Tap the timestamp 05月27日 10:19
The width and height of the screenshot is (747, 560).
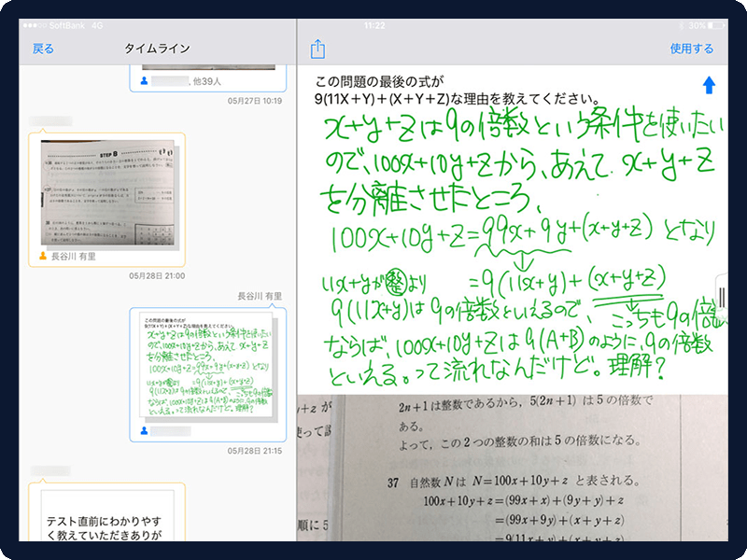tap(254, 101)
